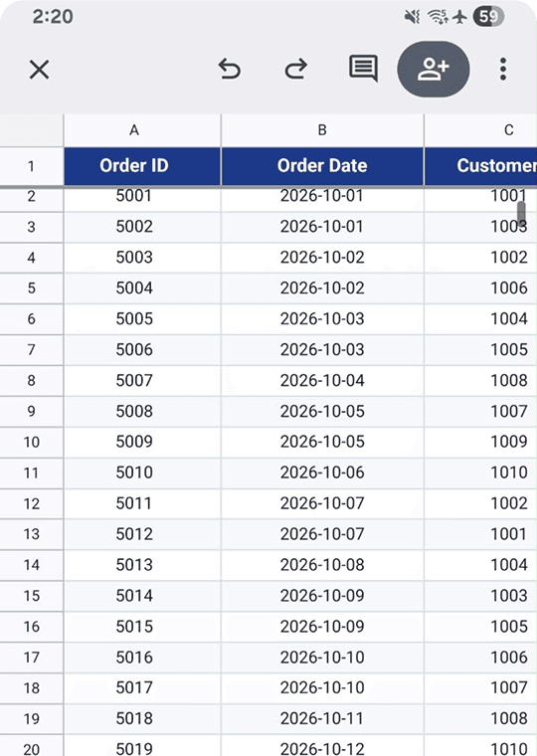537x756 pixels.
Task: Select cell with order 5016
Action: 142,658
